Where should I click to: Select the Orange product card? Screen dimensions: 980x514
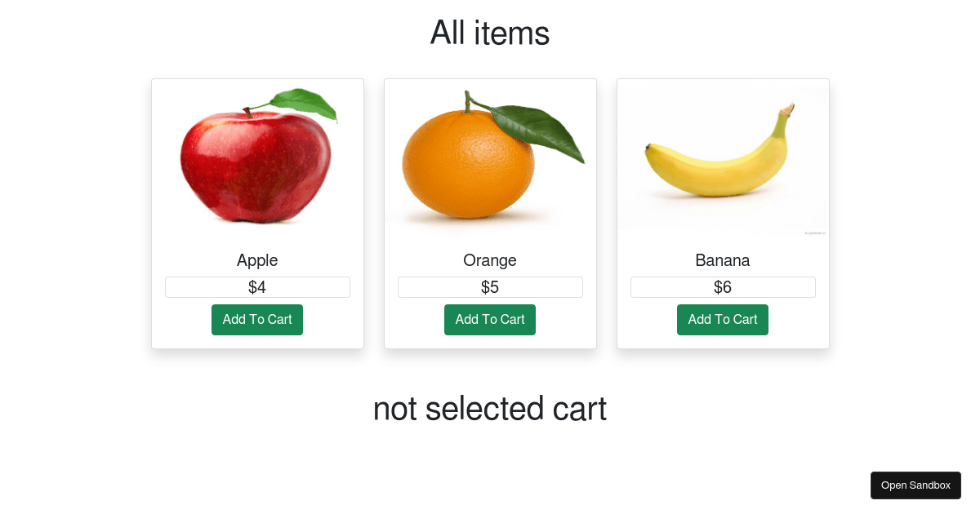(x=490, y=214)
